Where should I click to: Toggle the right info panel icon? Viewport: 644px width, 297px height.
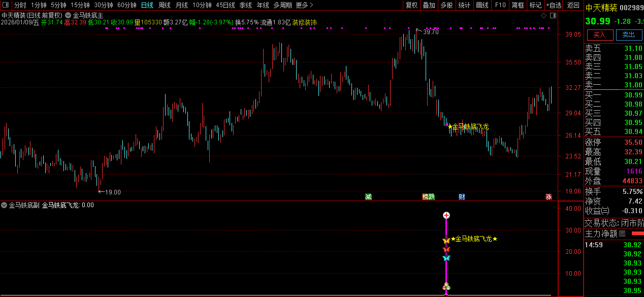click(553, 16)
